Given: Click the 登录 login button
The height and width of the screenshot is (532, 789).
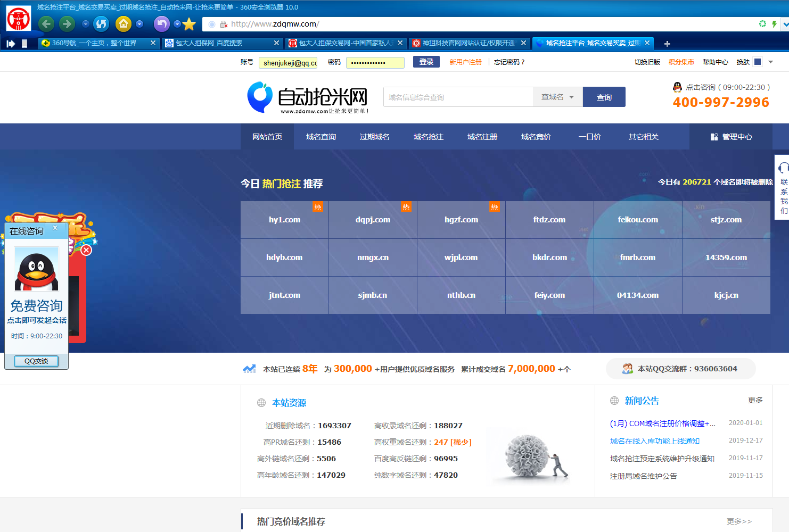Looking at the screenshot, I should [x=426, y=62].
